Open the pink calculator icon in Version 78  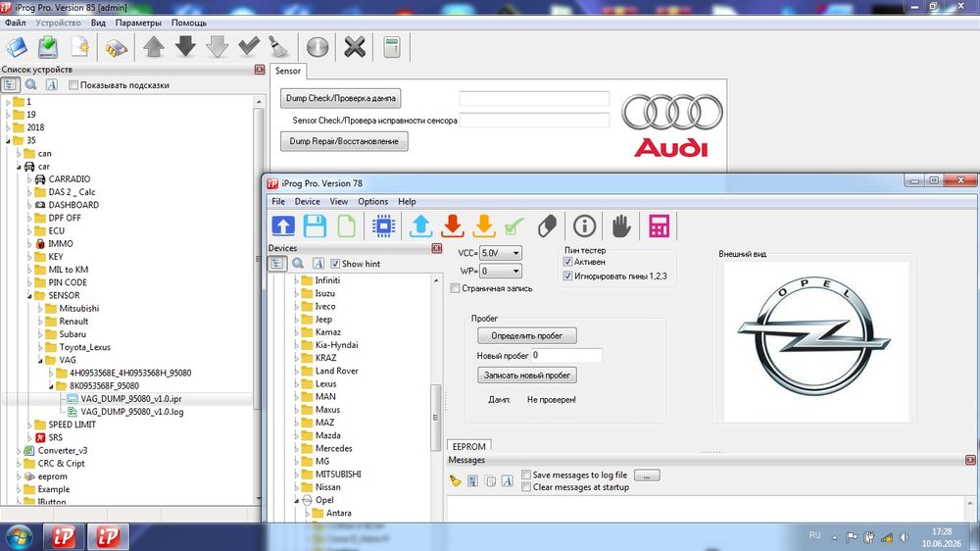pos(659,226)
